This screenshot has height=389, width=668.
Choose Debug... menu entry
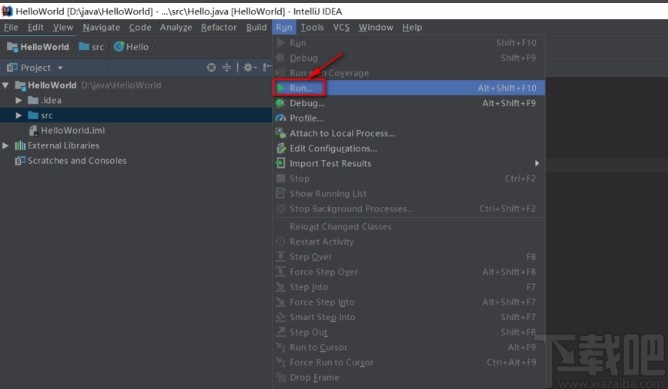pos(409,103)
